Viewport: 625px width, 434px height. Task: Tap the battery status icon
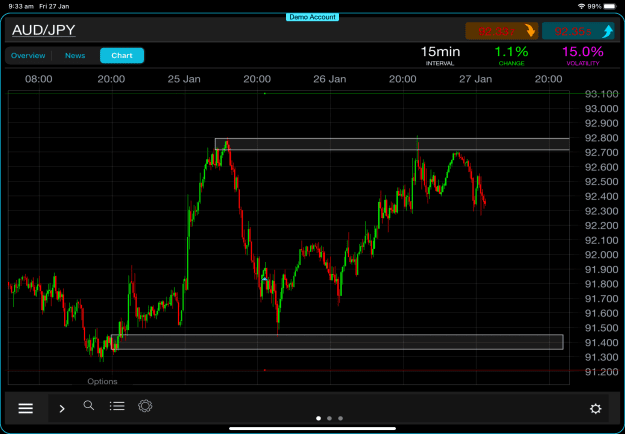[609, 6]
